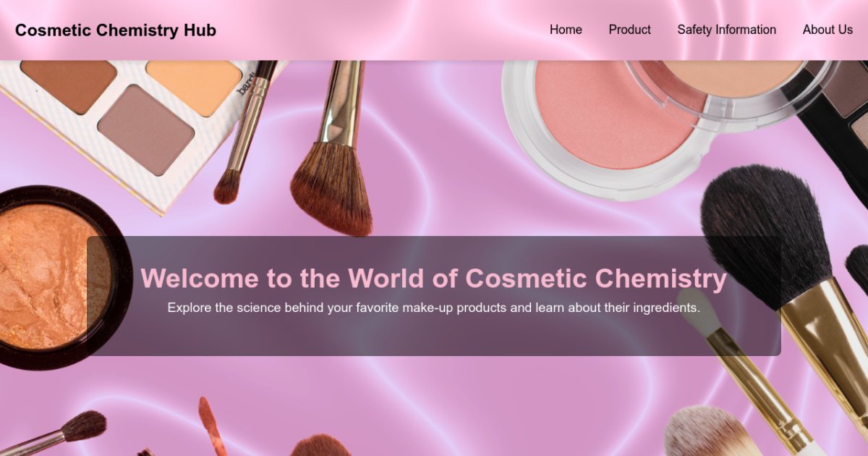The width and height of the screenshot is (868, 456).
Task: Pick the peach-orange eyeshadow pan
Action: 194,86
